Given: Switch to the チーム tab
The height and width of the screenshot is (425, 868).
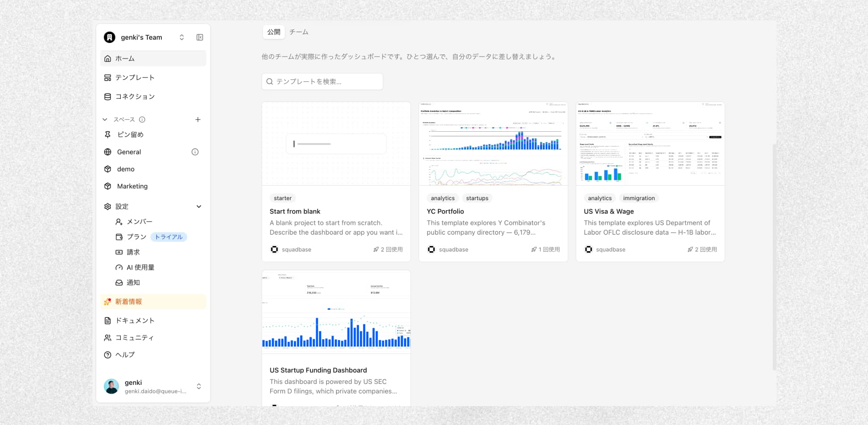Looking at the screenshot, I should click(299, 32).
